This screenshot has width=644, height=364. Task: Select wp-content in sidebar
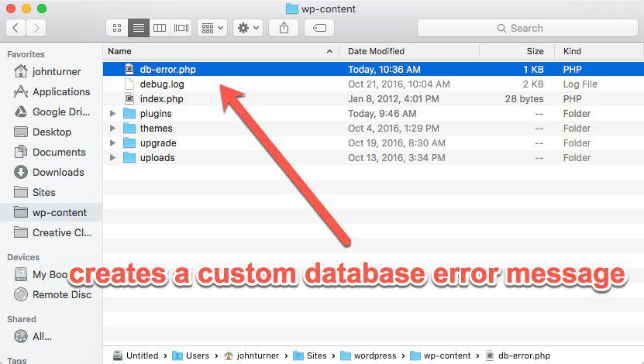click(50, 212)
